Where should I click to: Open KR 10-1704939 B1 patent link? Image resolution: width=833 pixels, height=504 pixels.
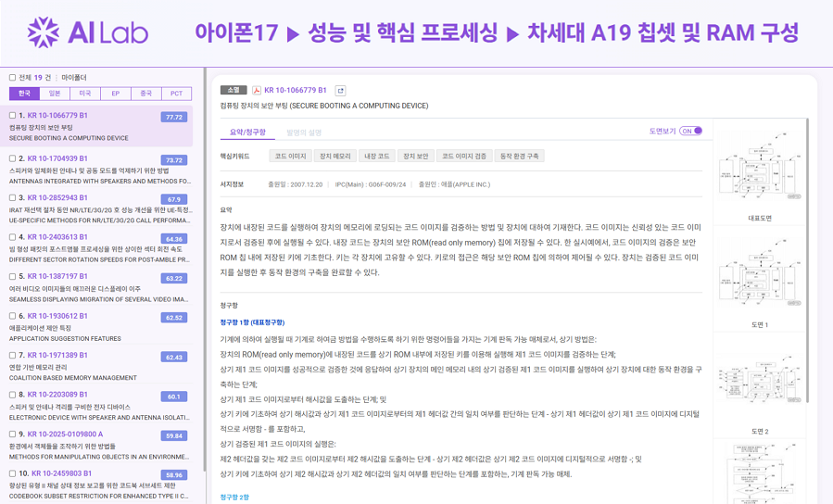57,158
